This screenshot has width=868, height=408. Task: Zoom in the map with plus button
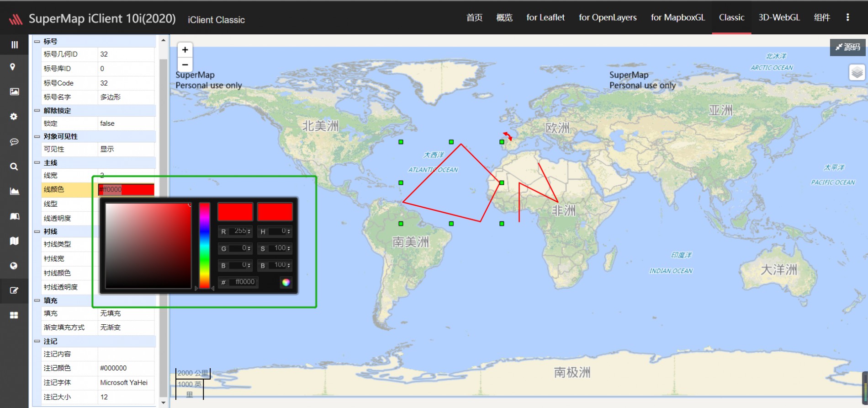tap(185, 50)
